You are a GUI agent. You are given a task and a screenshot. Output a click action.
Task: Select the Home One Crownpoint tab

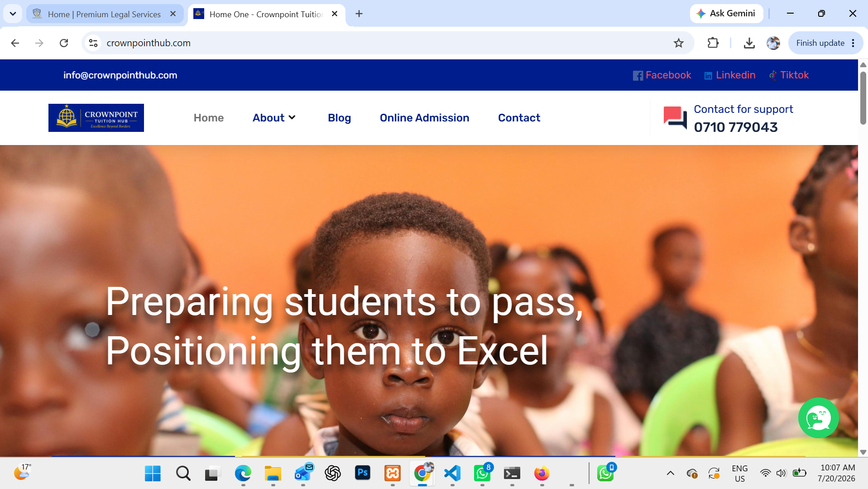[266, 14]
